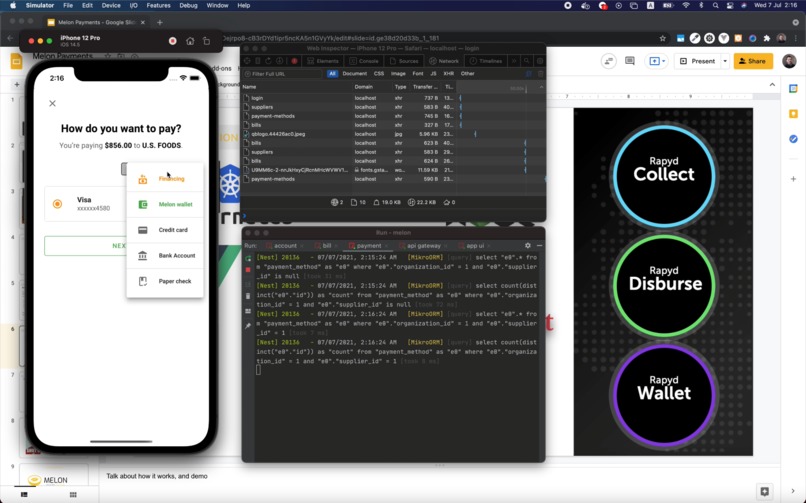Collapse the Slides toolbar chevron

coord(772,84)
